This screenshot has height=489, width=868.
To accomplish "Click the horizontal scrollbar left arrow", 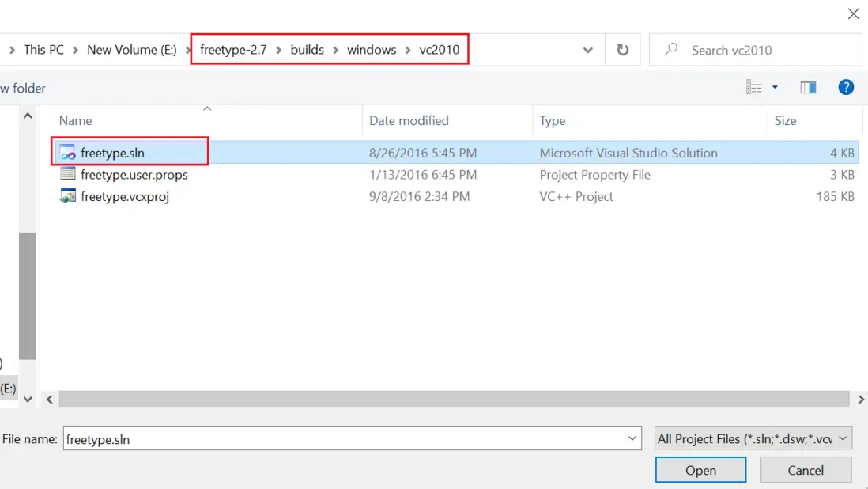I will (x=50, y=399).
